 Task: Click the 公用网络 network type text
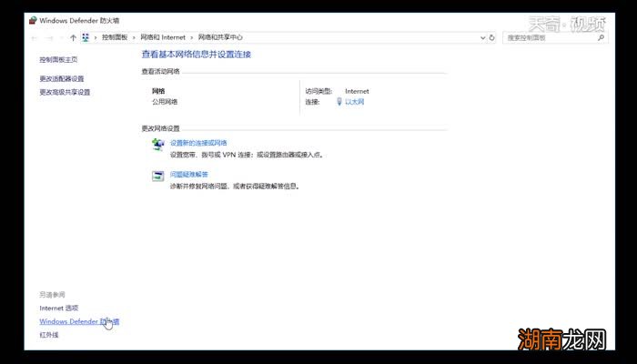[x=165, y=102]
